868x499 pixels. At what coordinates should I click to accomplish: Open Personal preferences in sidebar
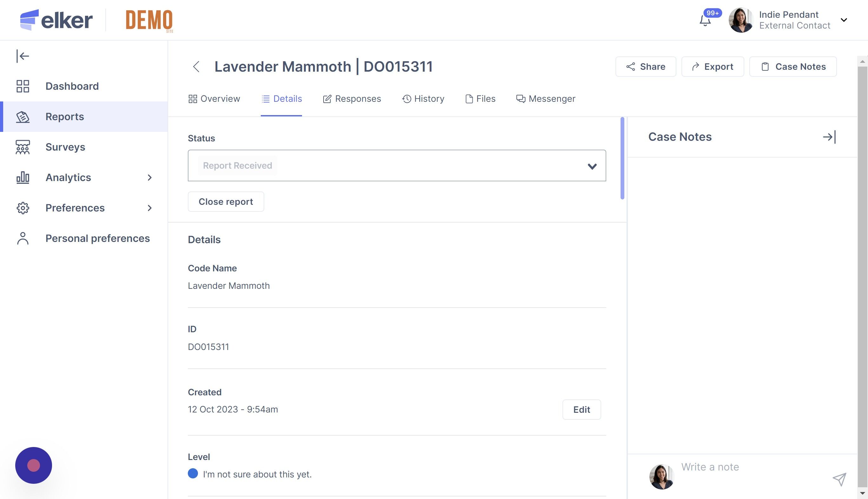[97, 238]
